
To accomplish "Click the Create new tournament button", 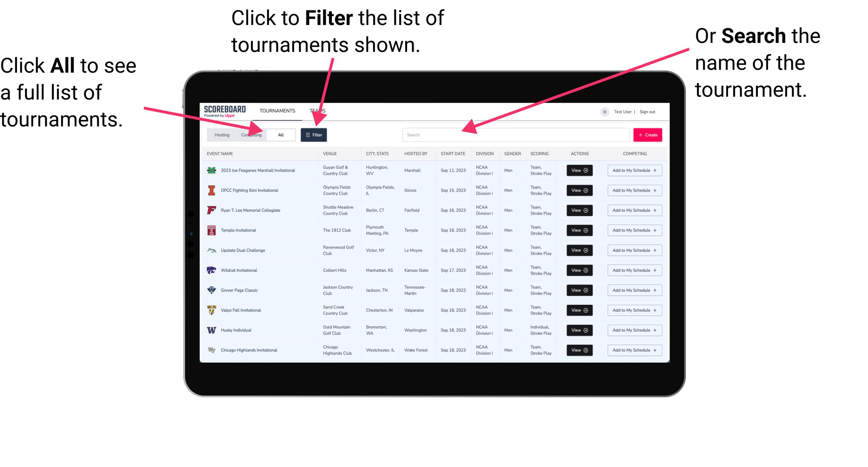I will click(x=648, y=134).
